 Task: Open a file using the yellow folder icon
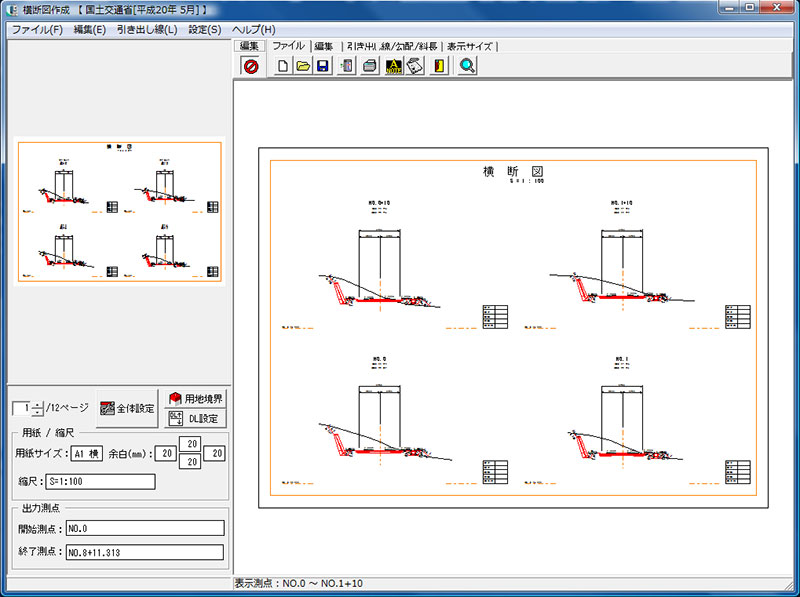(x=302, y=67)
